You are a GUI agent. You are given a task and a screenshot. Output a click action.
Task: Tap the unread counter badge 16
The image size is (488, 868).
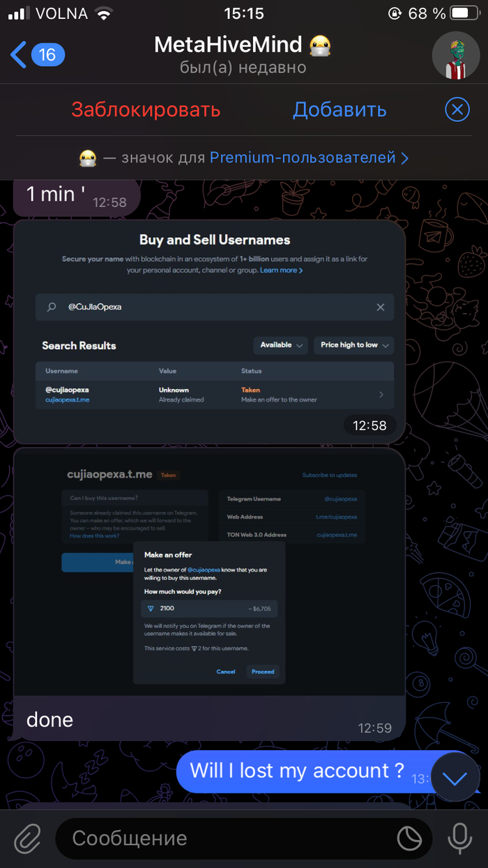(47, 54)
